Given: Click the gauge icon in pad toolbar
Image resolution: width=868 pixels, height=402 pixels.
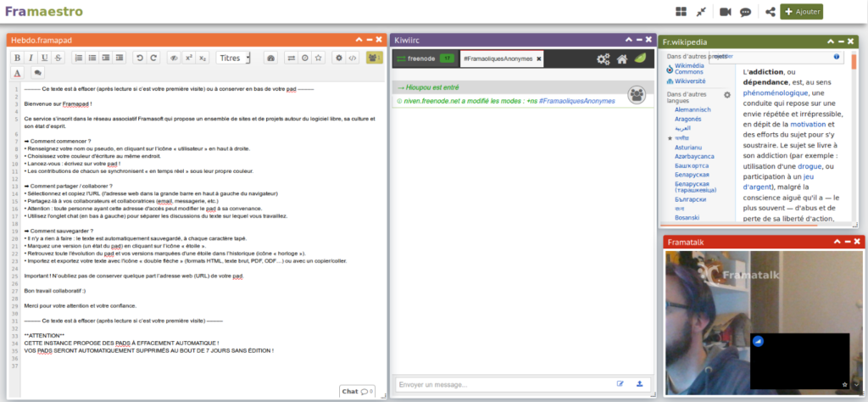Looking at the screenshot, I should [x=270, y=58].
